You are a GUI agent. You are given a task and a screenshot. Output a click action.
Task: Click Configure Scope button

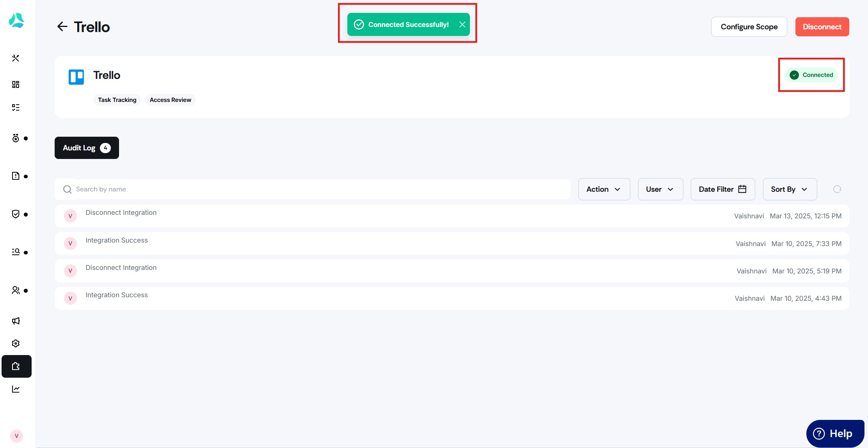(x=749, y=27)
